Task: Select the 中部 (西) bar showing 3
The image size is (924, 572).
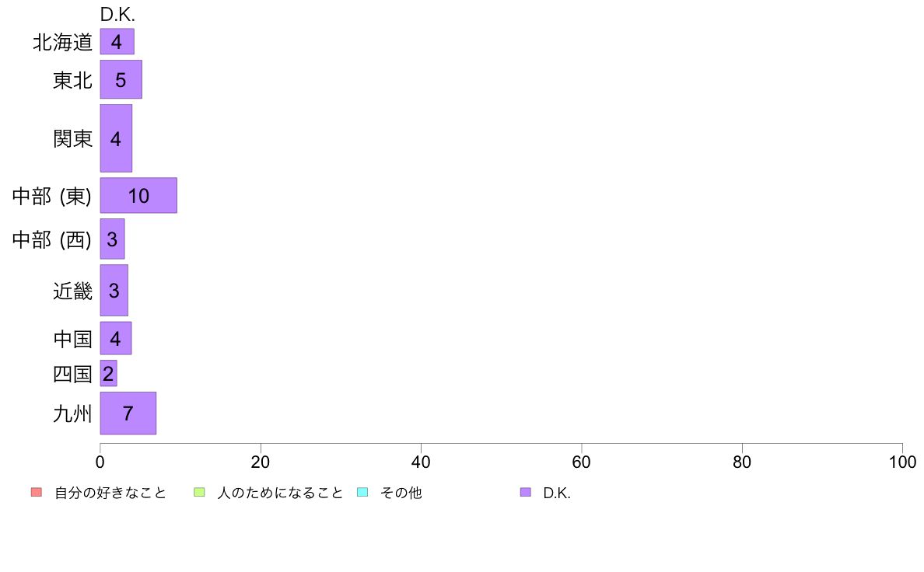Action: tap(113, 239)
